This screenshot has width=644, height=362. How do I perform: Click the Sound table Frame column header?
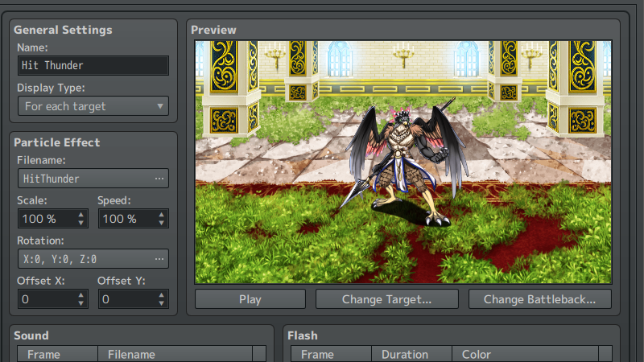57,354
